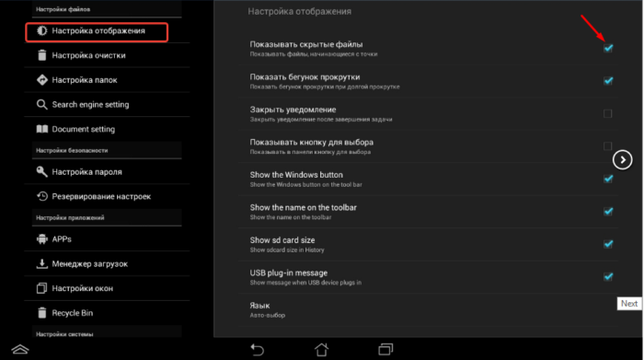Toggle Показывать скрытые файлы checkbox
The width and height of the screenshot is (644, 360).
click(608, 48)
